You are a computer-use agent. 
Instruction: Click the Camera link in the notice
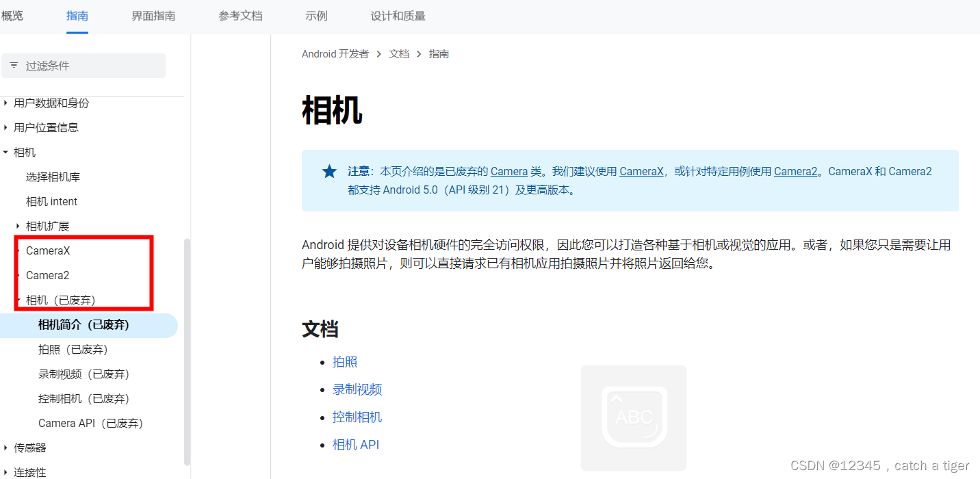pos(509,172)
